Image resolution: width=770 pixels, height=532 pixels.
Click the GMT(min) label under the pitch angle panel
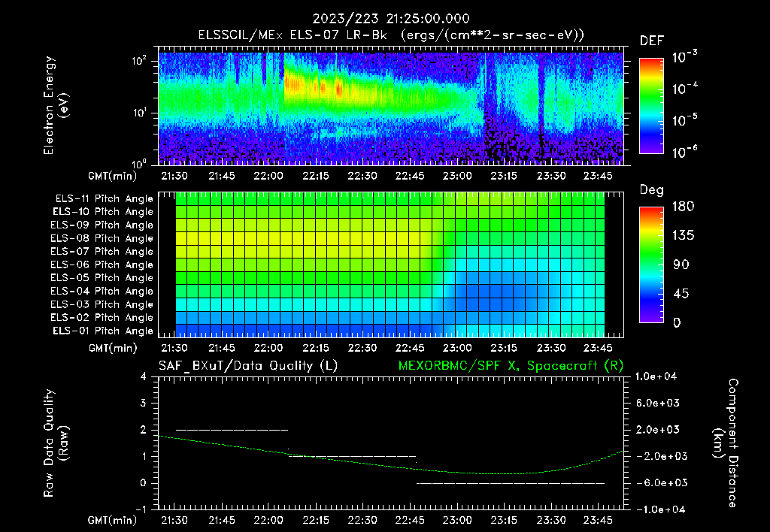(113, 349)
